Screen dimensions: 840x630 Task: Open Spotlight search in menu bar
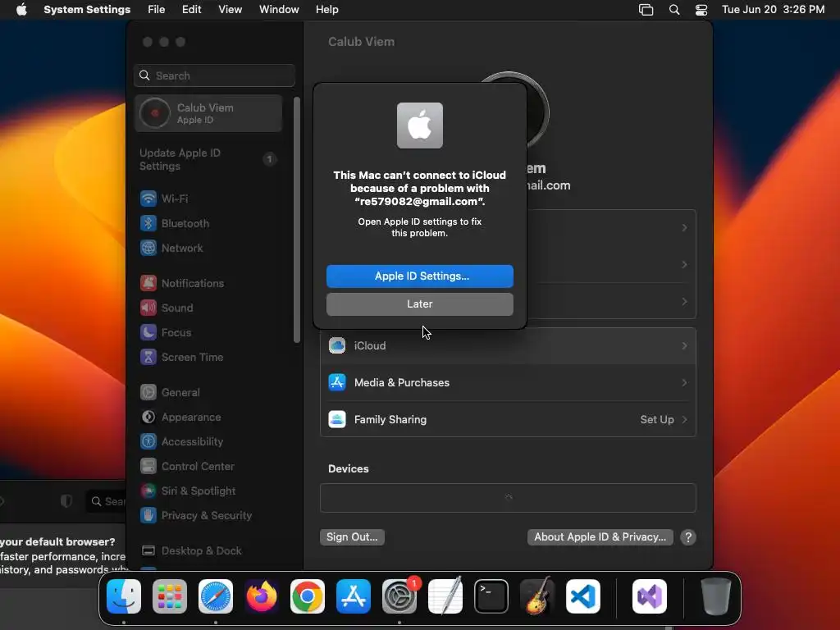(x=674, y=10)
